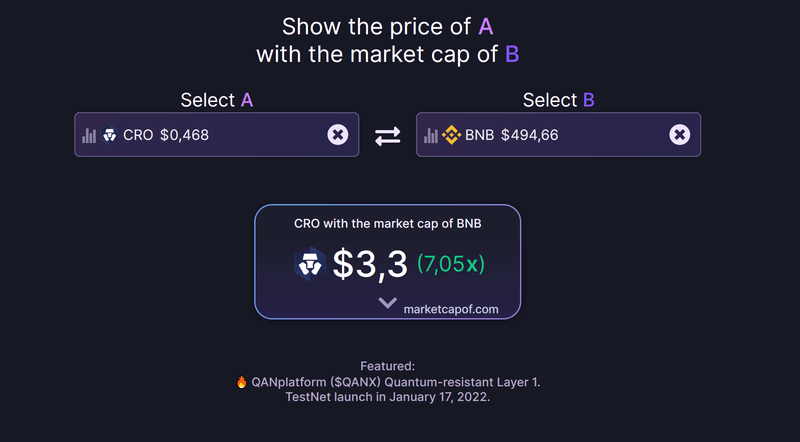Click the BNB coin logo in Select B
The width and height of the screenshot is (800, 442).
click(x=451, y=135)
